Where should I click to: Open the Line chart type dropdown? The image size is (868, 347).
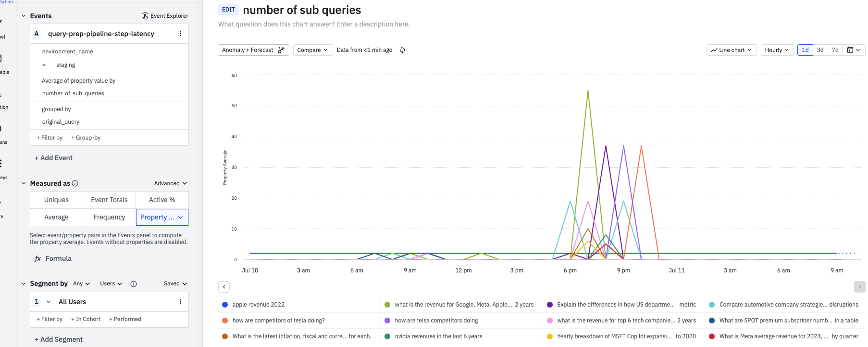click(732, 50)
